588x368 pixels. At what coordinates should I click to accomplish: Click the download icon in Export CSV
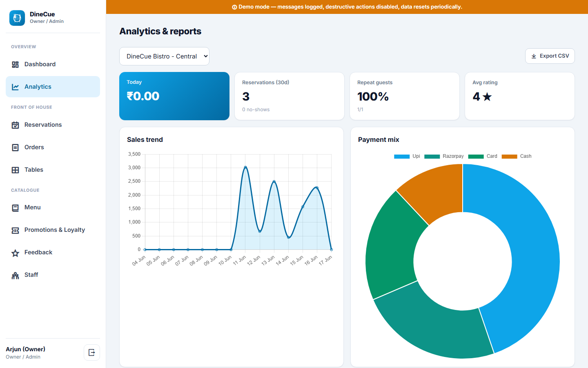point(534,56)
